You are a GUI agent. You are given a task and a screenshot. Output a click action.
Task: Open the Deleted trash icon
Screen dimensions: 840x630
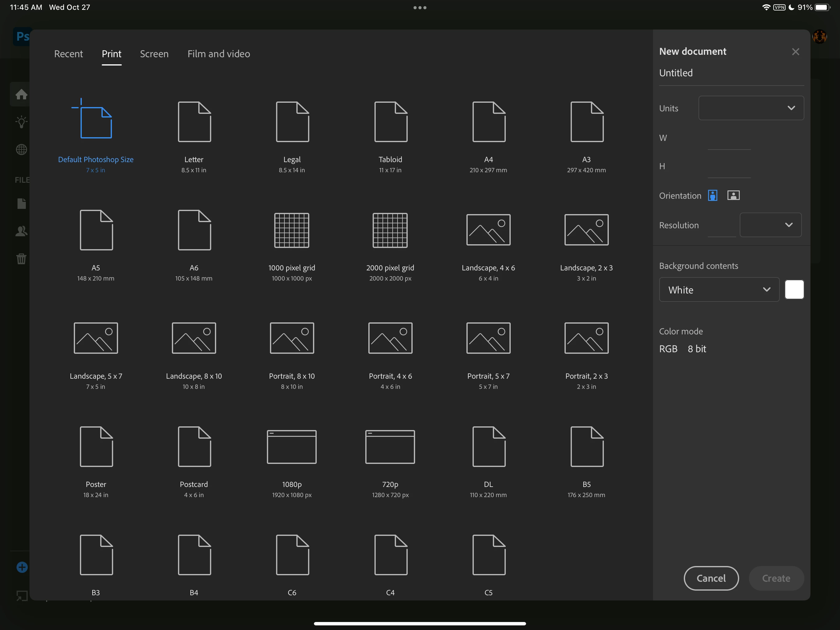click(21, 259)
